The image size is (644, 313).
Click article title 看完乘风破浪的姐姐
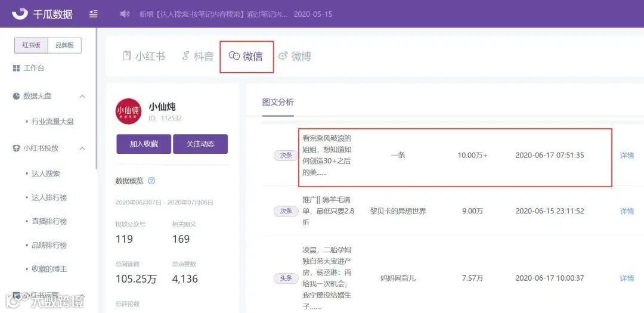tap(327, 156)
